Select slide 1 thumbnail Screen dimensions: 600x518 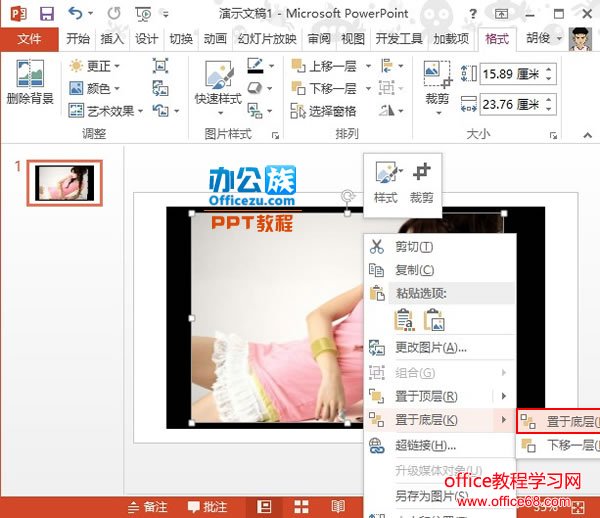[x=65, y=183]
